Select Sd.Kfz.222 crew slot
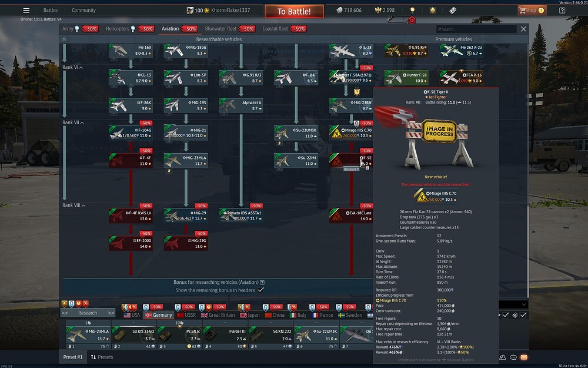Screen dimensions: 588x368 [x=271, y=334]
